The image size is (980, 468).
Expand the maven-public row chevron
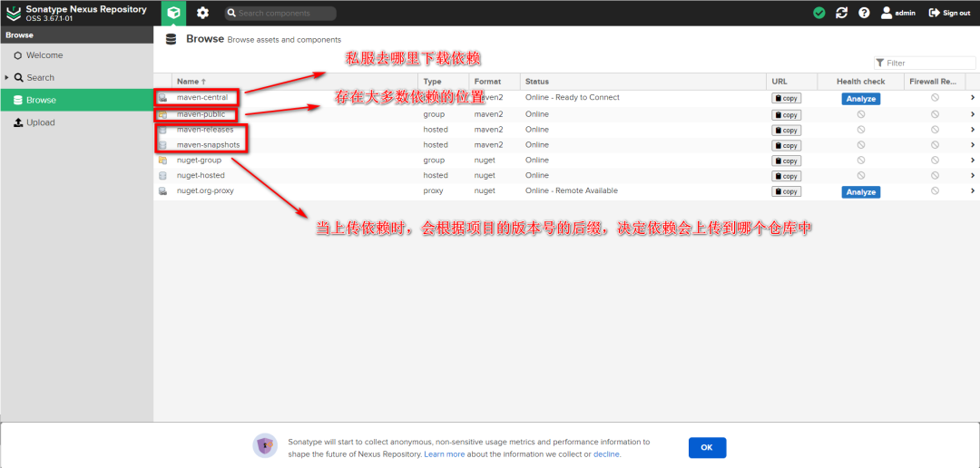coord(973,114)
